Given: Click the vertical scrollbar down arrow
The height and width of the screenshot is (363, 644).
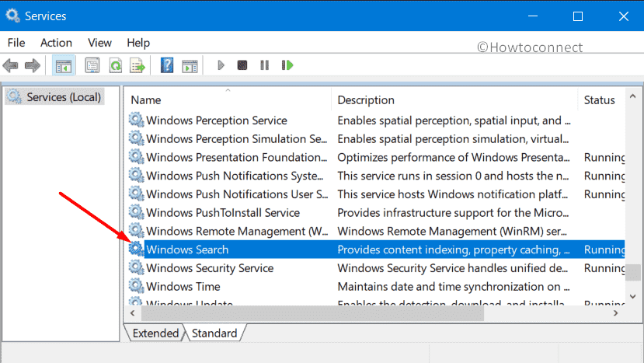Looking at the screenshot, I should pos(633,296).
